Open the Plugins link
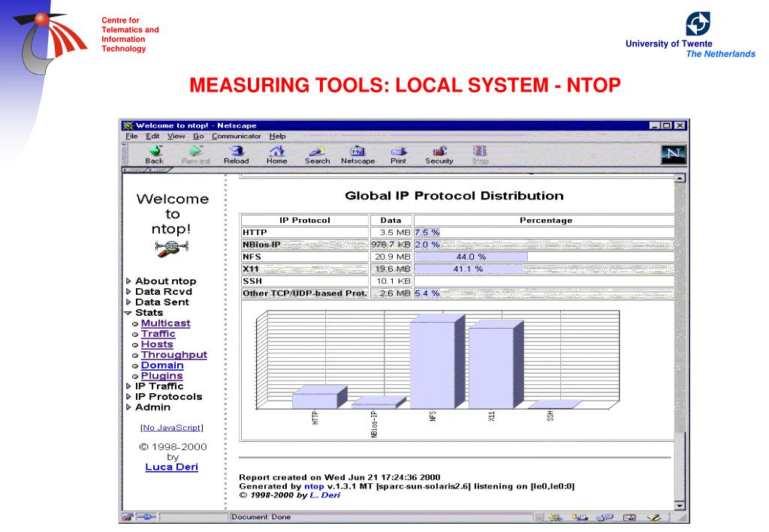 tap(161, 376)
